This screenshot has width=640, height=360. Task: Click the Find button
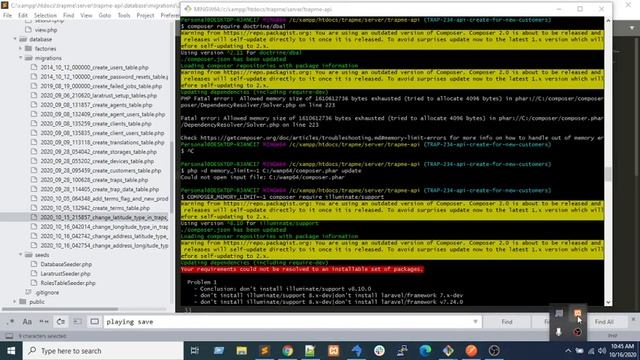[x=507, y=322]
